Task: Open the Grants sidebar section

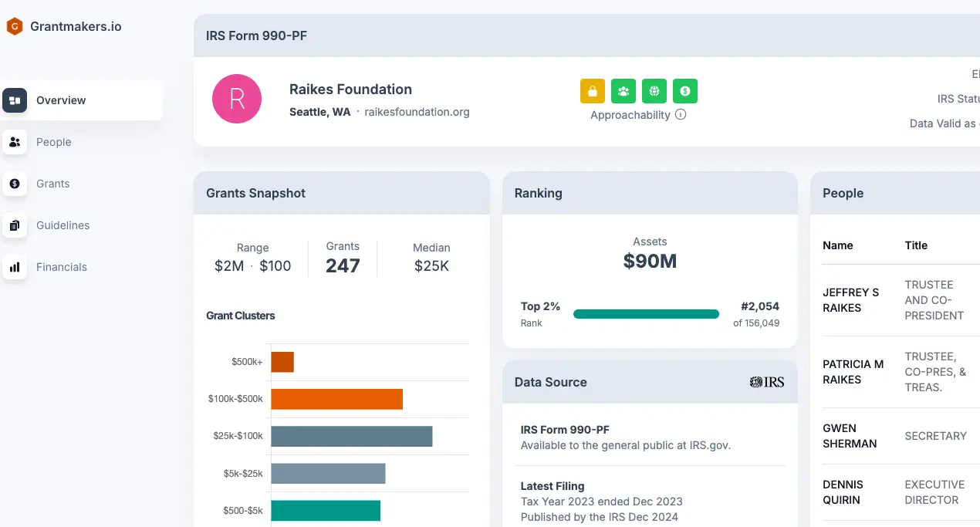Action: pyautogui.click(x=52, y=184)
